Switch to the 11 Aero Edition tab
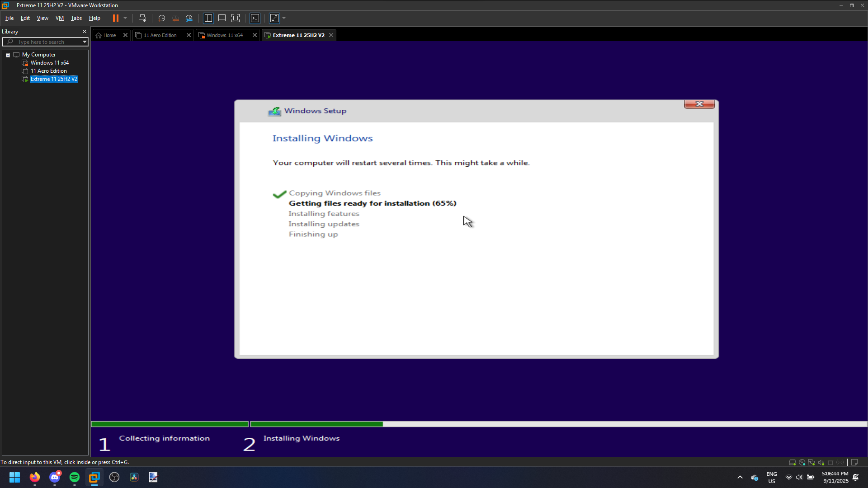This screenshot has height=488, width=868. point(160,35)
